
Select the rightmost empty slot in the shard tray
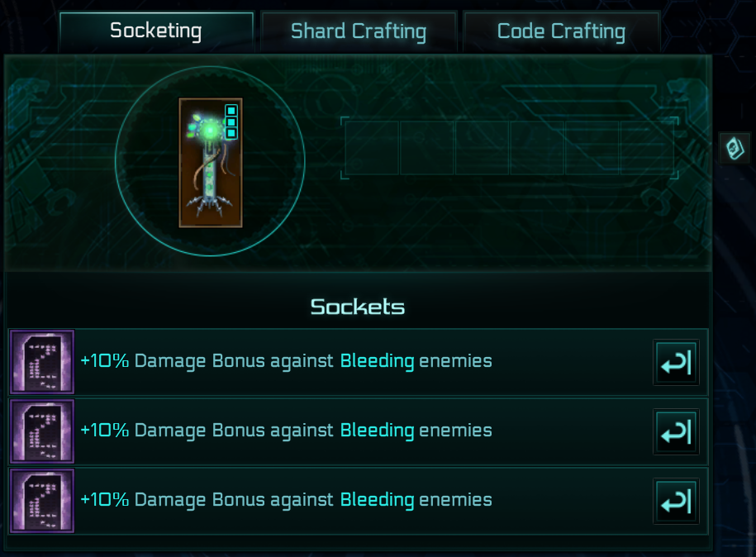click(648, 148)
